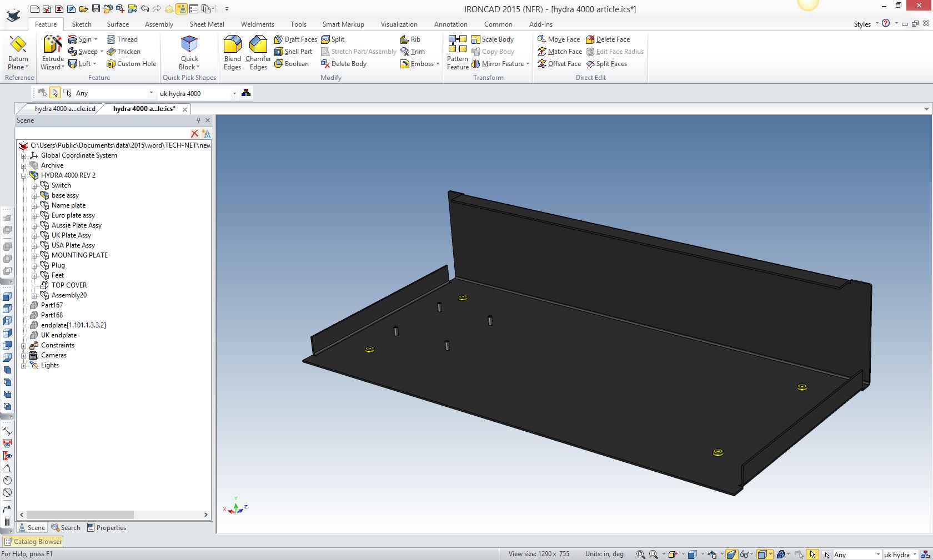Toggle the status bar selection arrow
933x560 pixels.
[x=812, y=554]
